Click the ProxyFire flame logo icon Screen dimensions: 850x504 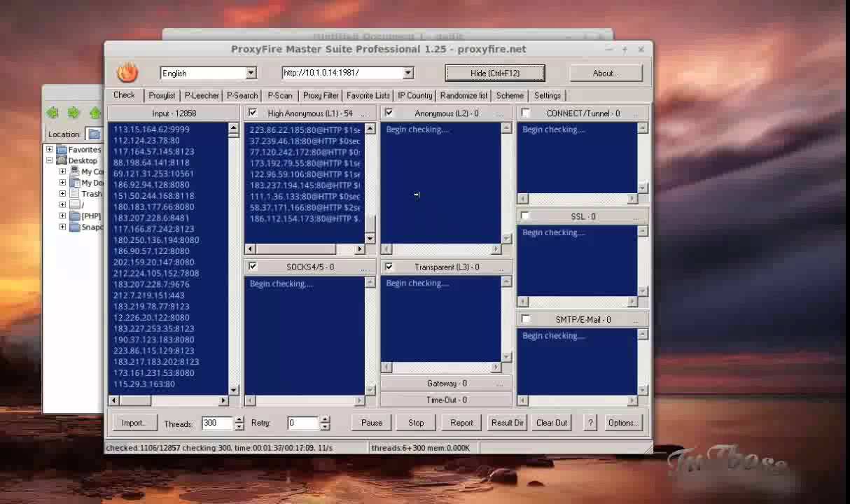coord(127,72)
